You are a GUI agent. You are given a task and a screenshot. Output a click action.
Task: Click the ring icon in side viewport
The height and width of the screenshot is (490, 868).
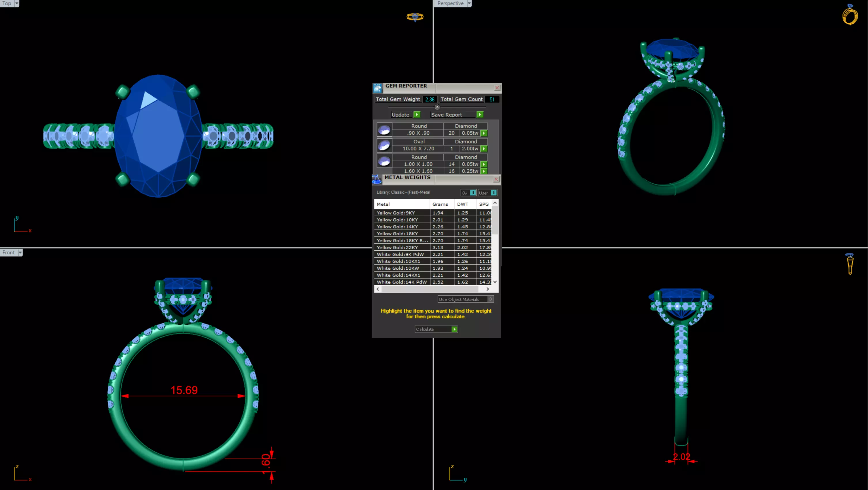pyautogui.click(x=850, y=264)
